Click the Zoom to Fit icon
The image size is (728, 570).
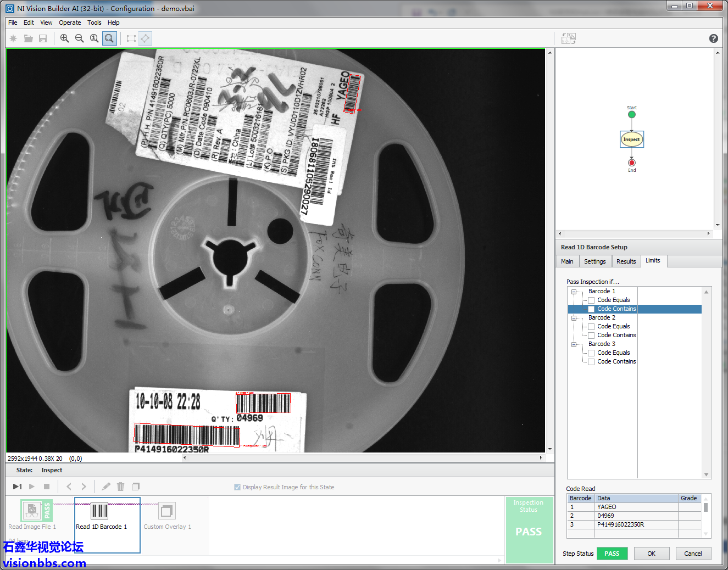[x=109, y=38]
